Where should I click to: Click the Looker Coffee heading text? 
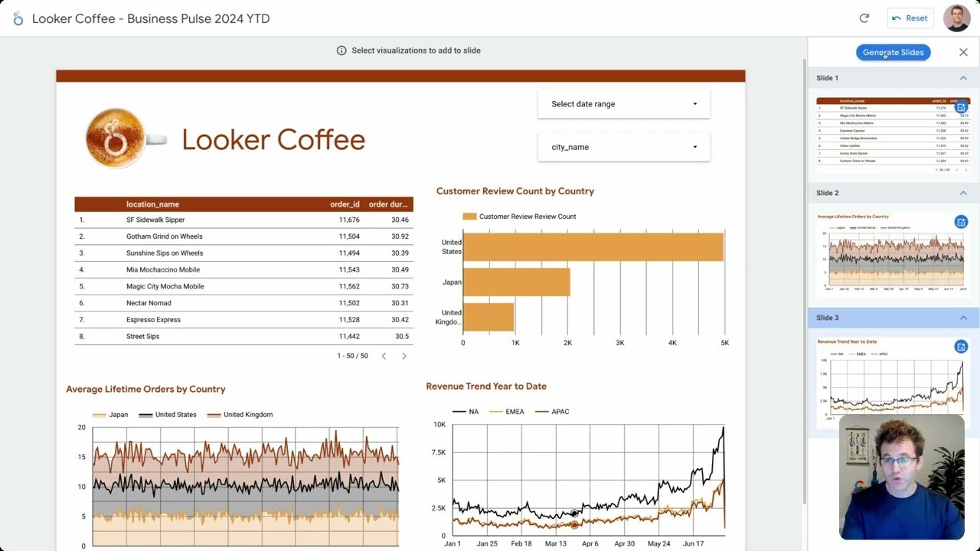point(273,139)
